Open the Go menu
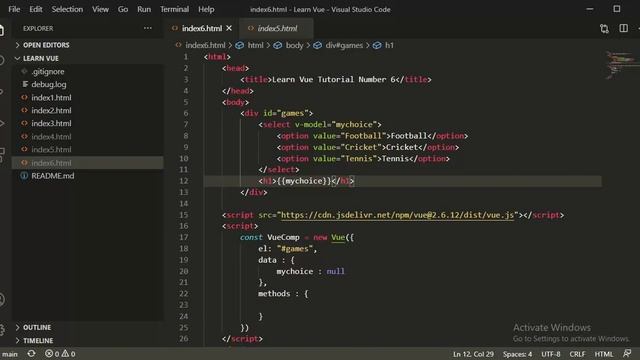The height and width of the screenshot is (360, 640). [x=123, y=9]
